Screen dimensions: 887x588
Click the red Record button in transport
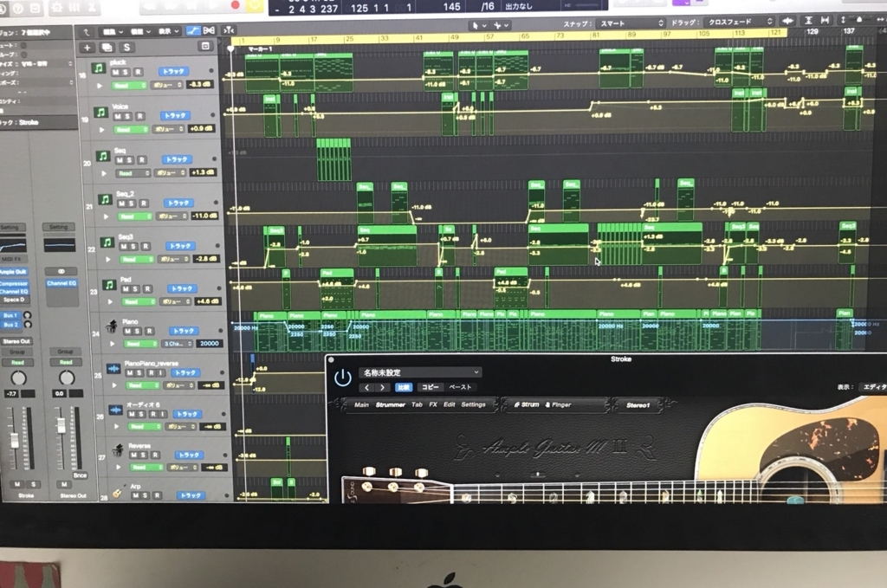tap(236, 4)
